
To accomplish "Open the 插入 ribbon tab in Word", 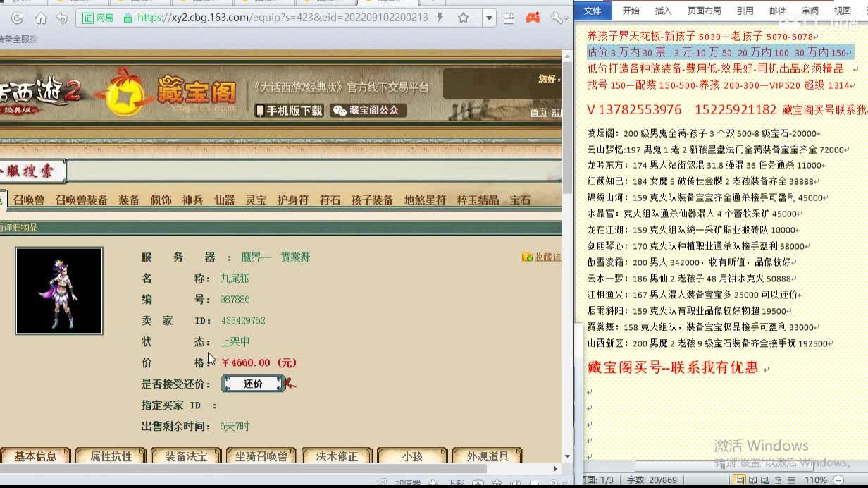I will [664, 11].
